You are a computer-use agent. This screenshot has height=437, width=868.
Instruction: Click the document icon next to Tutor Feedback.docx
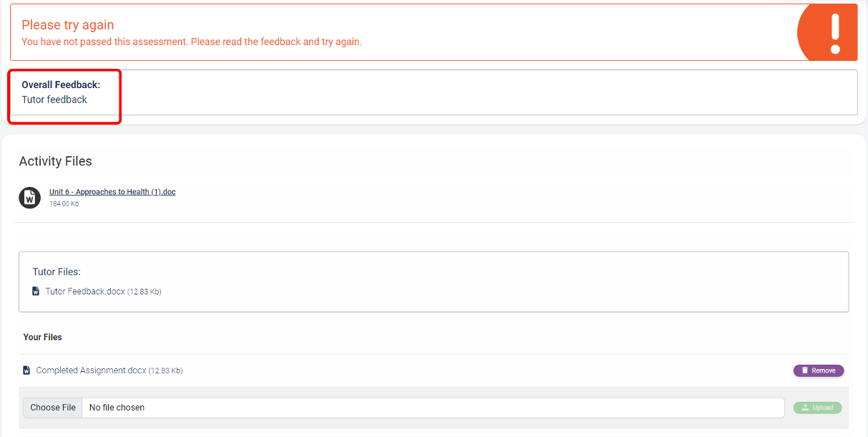point(36,292)
